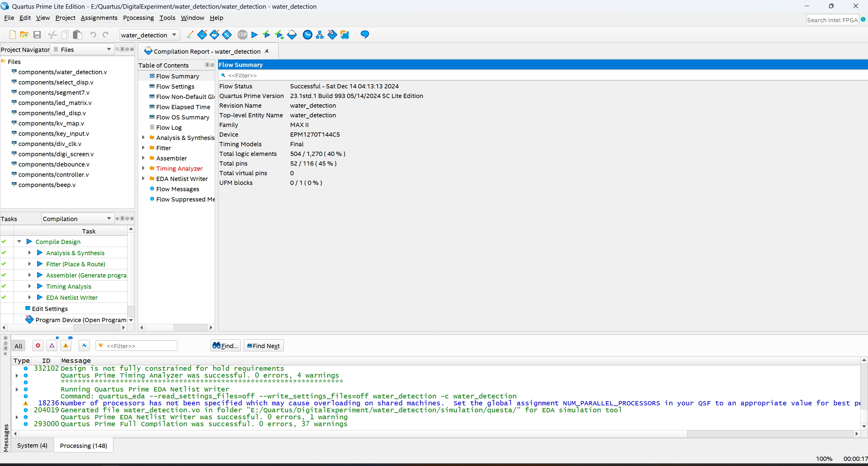Click the Open Project folder icon
Viewport: 868px width, 466px height.
tap(24, 35)
